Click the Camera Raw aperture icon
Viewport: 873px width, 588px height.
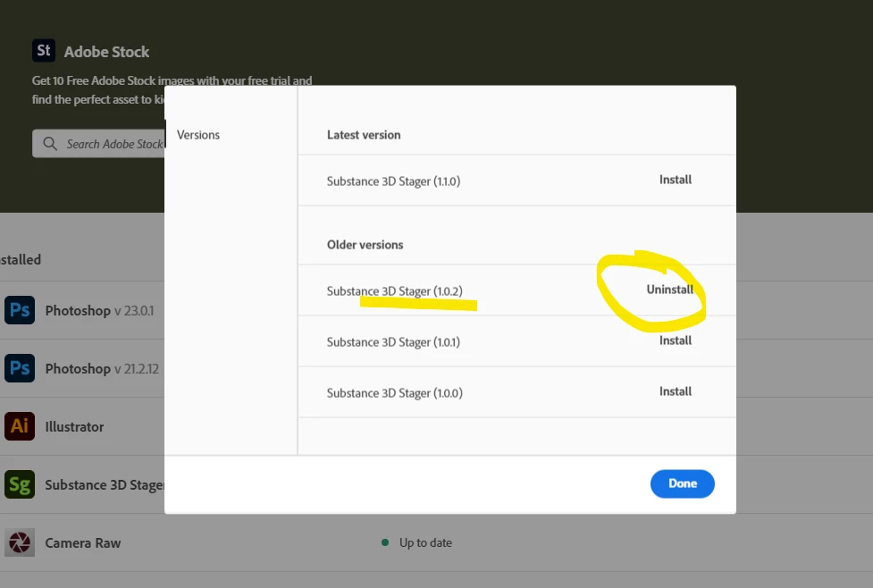click(20, 542)
